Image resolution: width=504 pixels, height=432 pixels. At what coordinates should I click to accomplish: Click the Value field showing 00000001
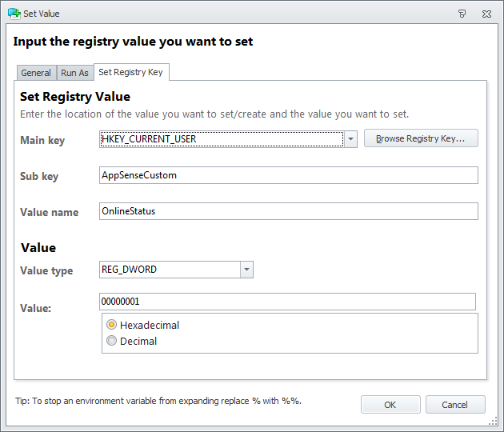(x=286, y=302)
